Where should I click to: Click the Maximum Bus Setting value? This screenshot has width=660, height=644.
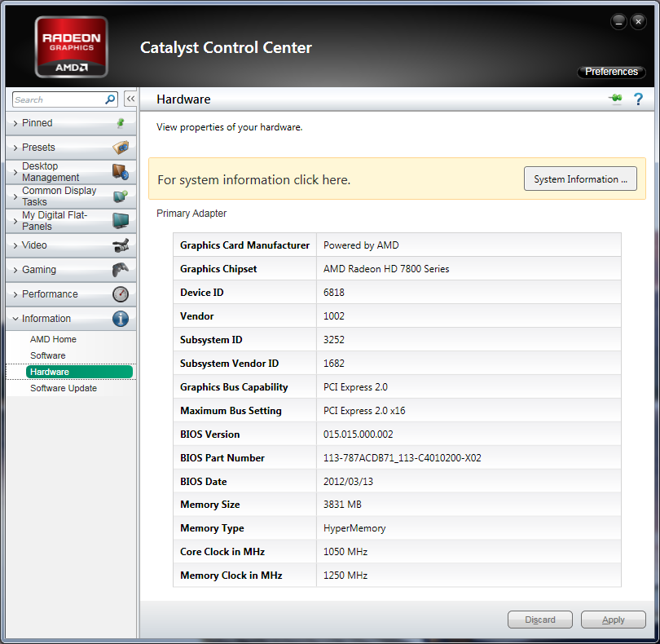click(x=364, y=411)
